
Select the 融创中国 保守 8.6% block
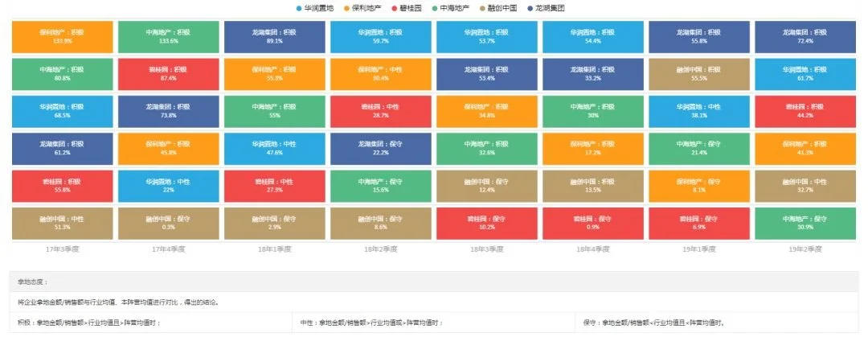tap(381, 224)
